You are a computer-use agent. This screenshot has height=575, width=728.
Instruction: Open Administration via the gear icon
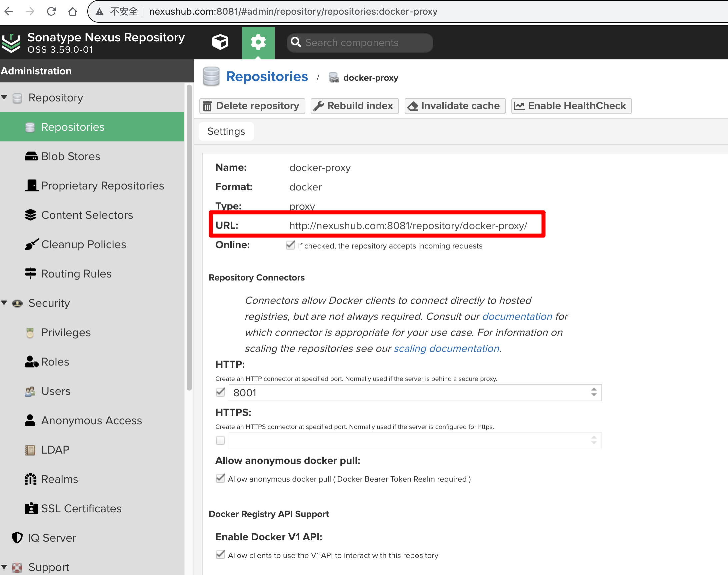[x=258, y=42]
